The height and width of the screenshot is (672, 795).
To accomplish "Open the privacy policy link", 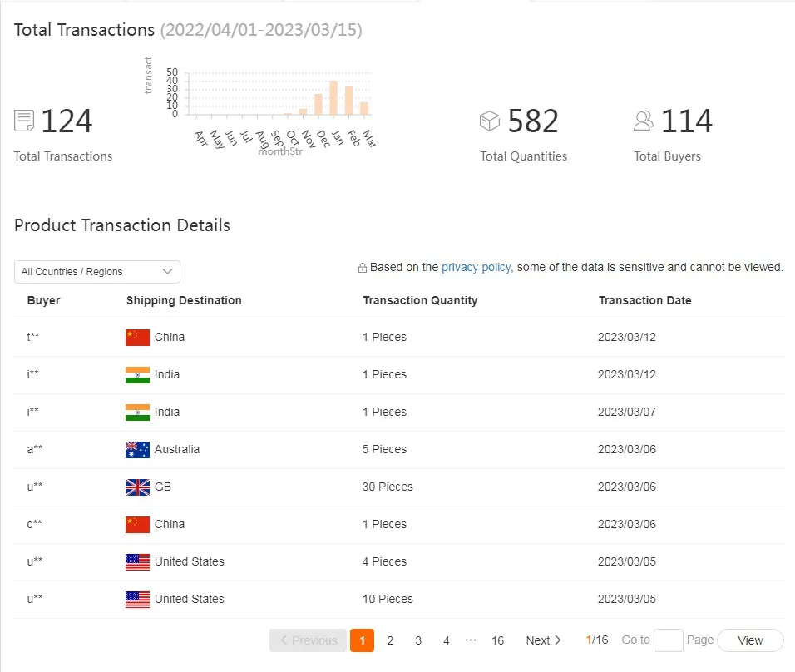I will tap(476, 267).
